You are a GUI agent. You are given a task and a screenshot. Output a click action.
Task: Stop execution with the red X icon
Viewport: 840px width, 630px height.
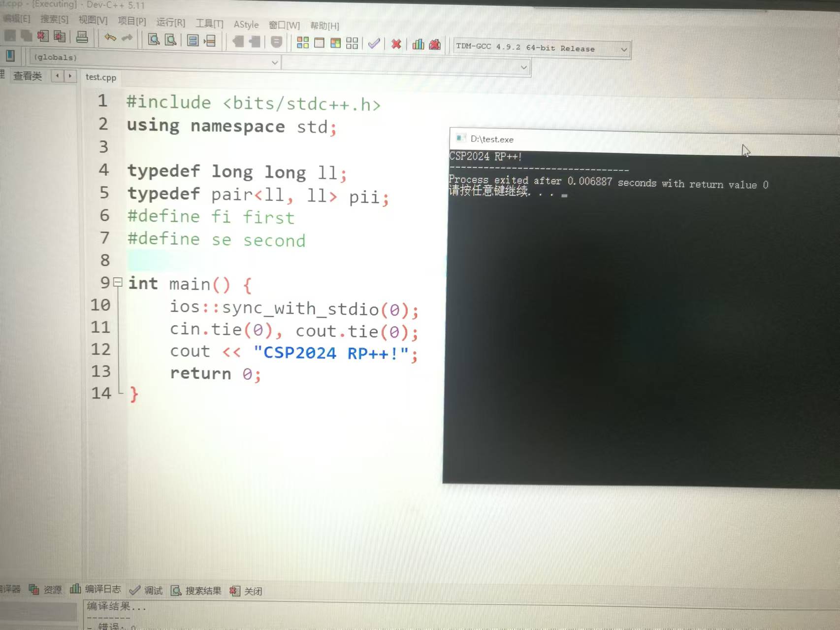(x=396, y=44)
